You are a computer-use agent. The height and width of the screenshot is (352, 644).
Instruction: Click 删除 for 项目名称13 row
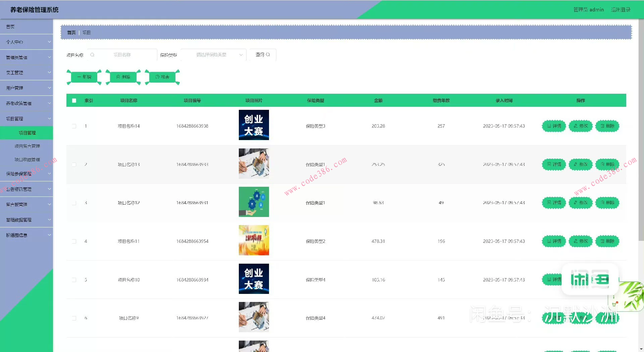click(607, 165)
